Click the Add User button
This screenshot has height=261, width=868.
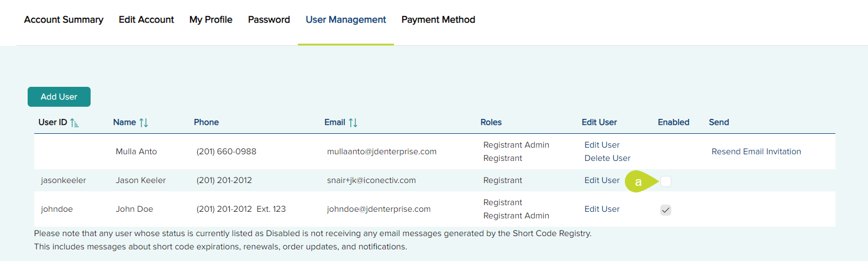[59, 97]
